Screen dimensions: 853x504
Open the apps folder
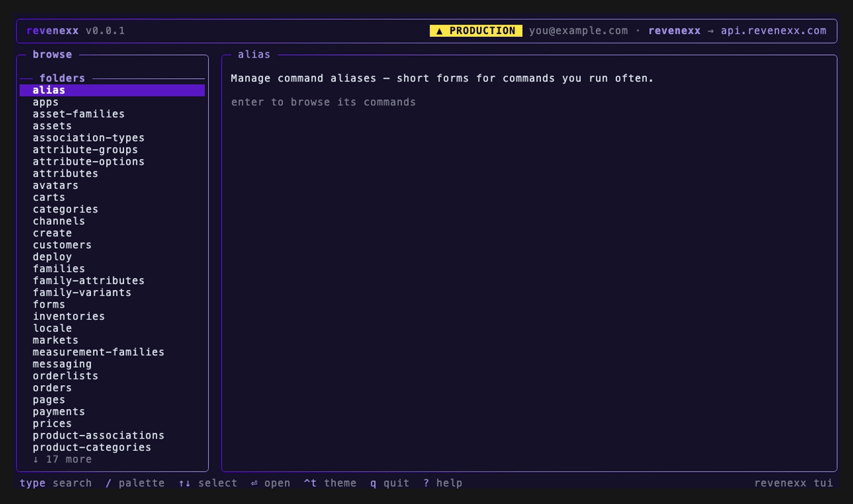[x=112, y=102]
